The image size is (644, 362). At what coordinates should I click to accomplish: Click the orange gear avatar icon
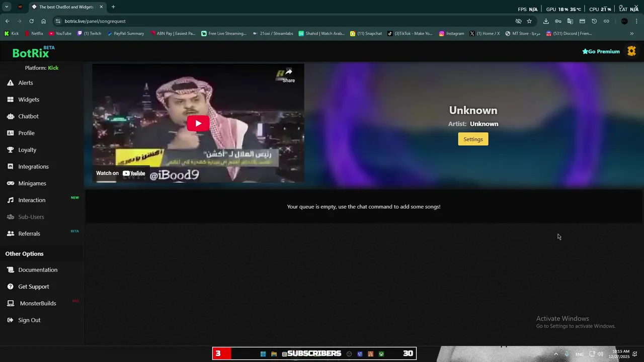tap(631, 51)
